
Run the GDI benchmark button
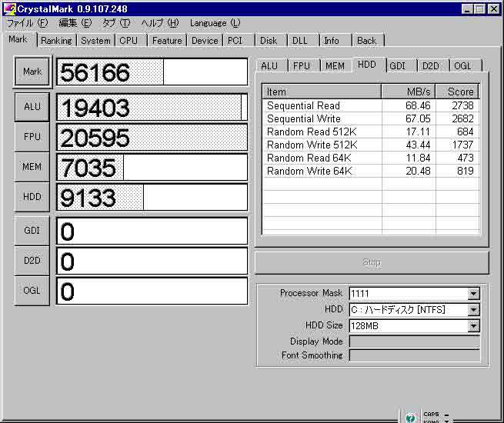click(x=32, y=230)
